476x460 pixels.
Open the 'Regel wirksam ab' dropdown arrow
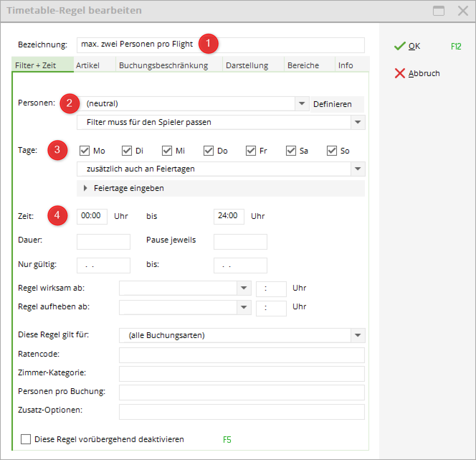244,288
